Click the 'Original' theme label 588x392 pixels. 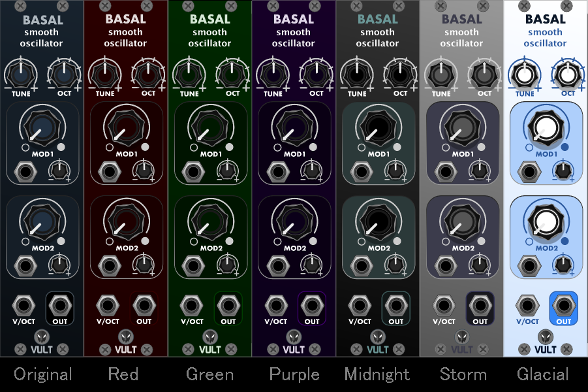point(43,374)
